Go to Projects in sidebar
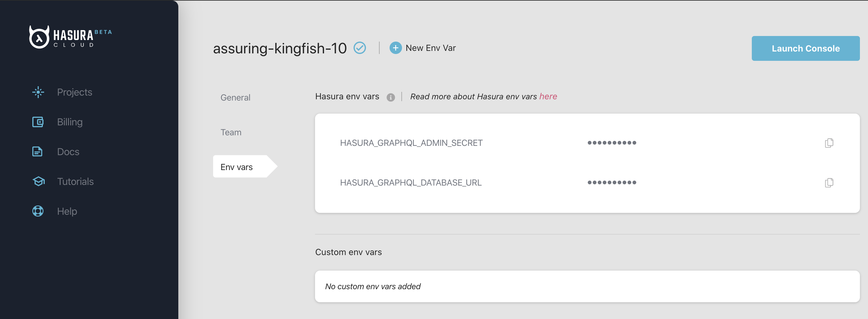The width and height of the screenshot is (868, 319). 75,92
